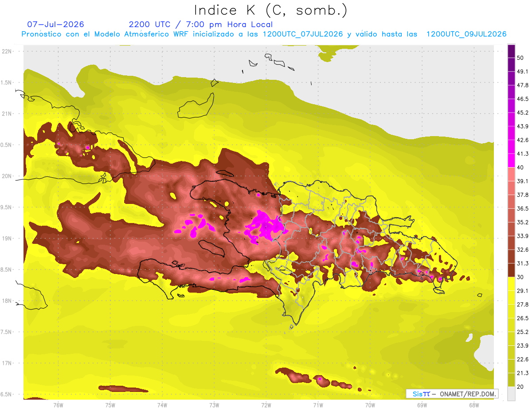Image resolution: width=532 pixels, height=411 pixels.
Task: Click the legend value '26.5'
Action: click(x=523, y=318)
